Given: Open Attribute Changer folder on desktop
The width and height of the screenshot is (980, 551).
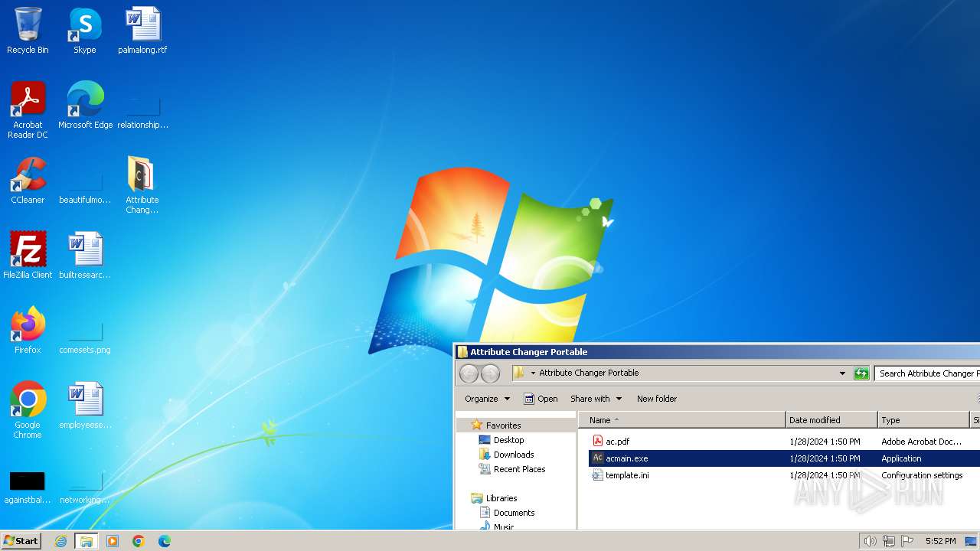Looking at the screenshot, I should 142,185.
